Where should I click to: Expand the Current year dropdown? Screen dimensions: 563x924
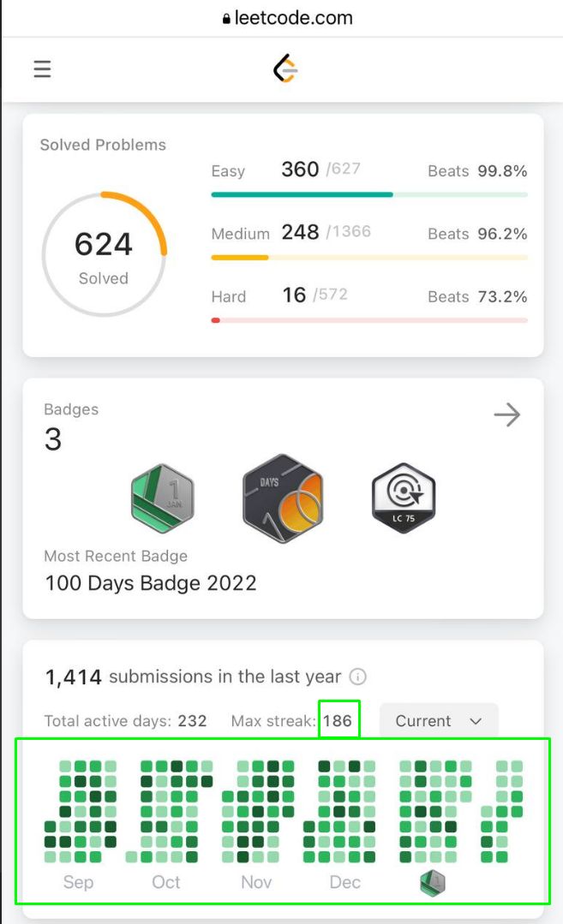[439, 721]
